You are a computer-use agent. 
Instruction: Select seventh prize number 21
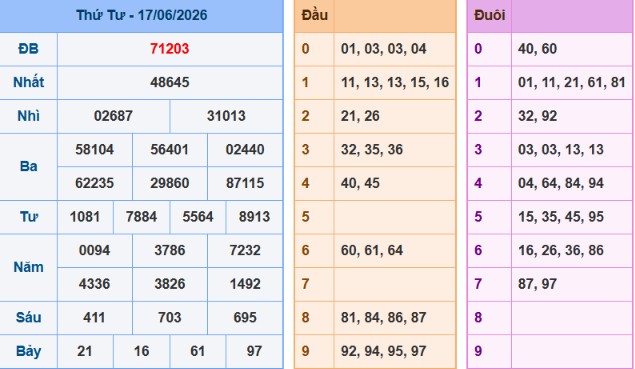coord(85,352)
